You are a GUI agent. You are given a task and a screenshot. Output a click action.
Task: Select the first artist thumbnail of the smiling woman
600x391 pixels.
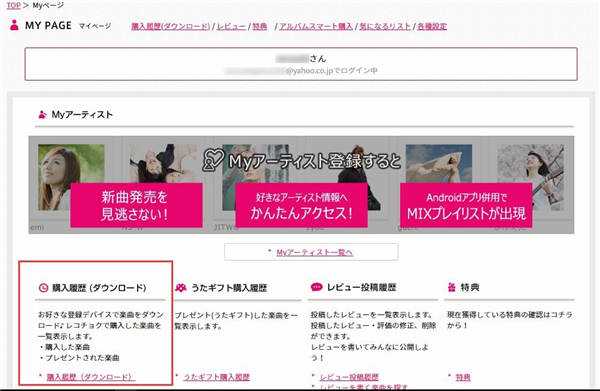click(x=71, y=178)
